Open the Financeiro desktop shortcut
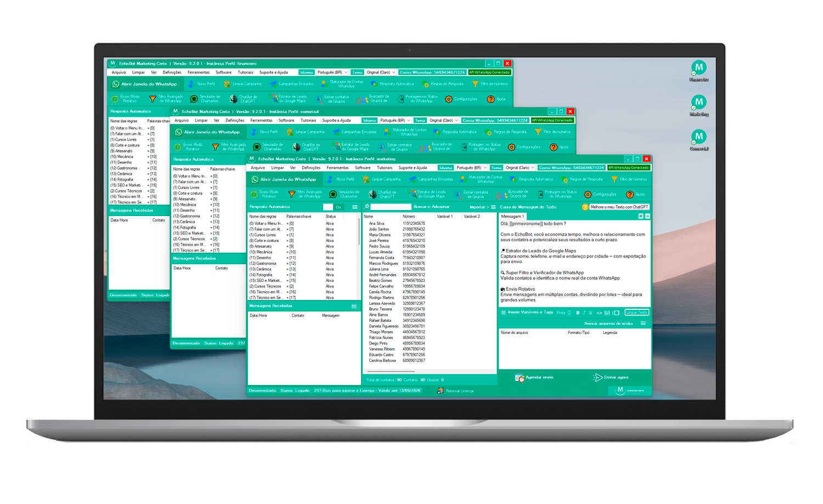 (698, 69)
